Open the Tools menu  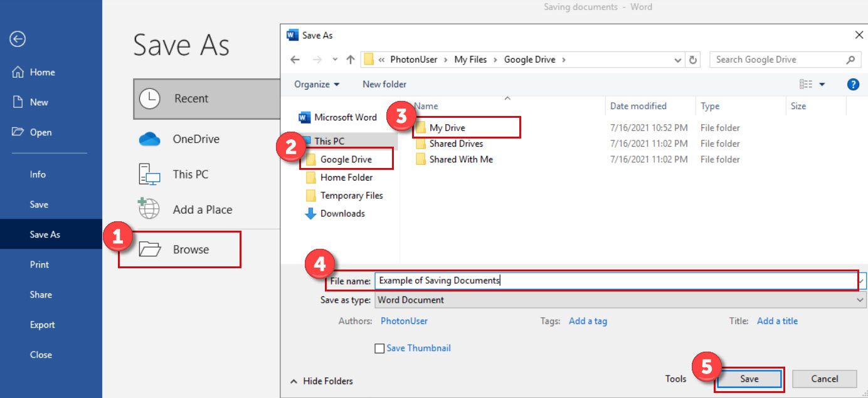click(x=675, y=379)
